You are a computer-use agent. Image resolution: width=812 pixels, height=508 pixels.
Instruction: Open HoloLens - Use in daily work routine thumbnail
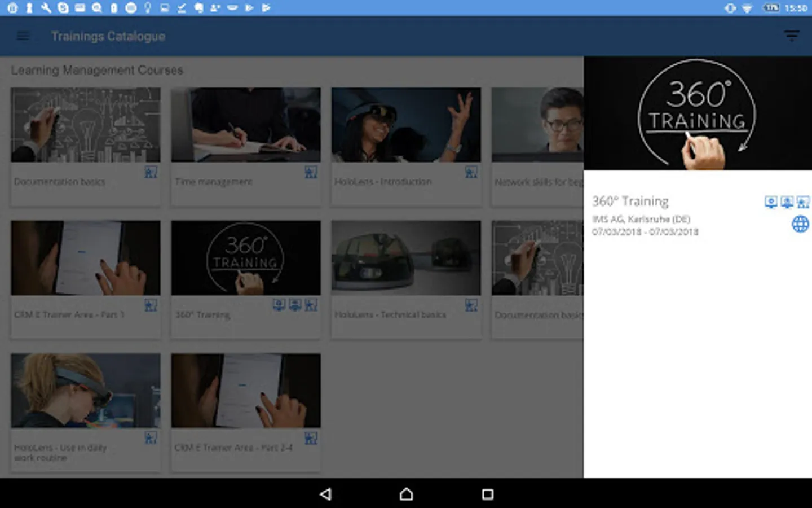click(86, 391)
